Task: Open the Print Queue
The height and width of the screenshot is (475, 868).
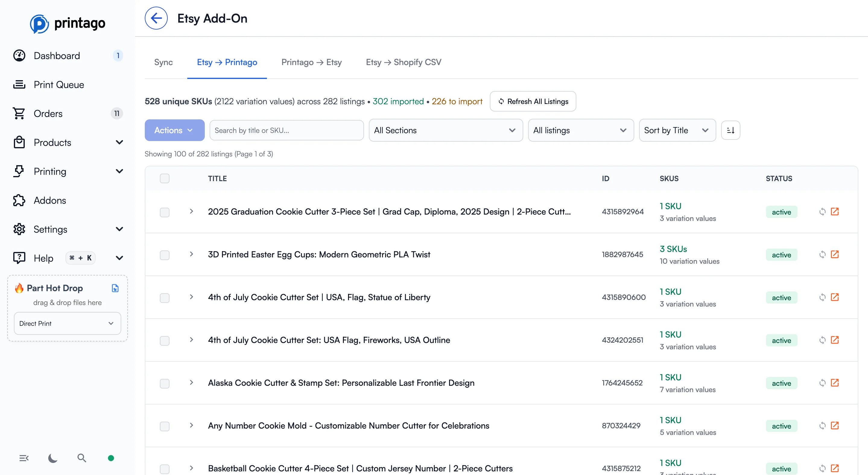Action: tap(59, 84)
